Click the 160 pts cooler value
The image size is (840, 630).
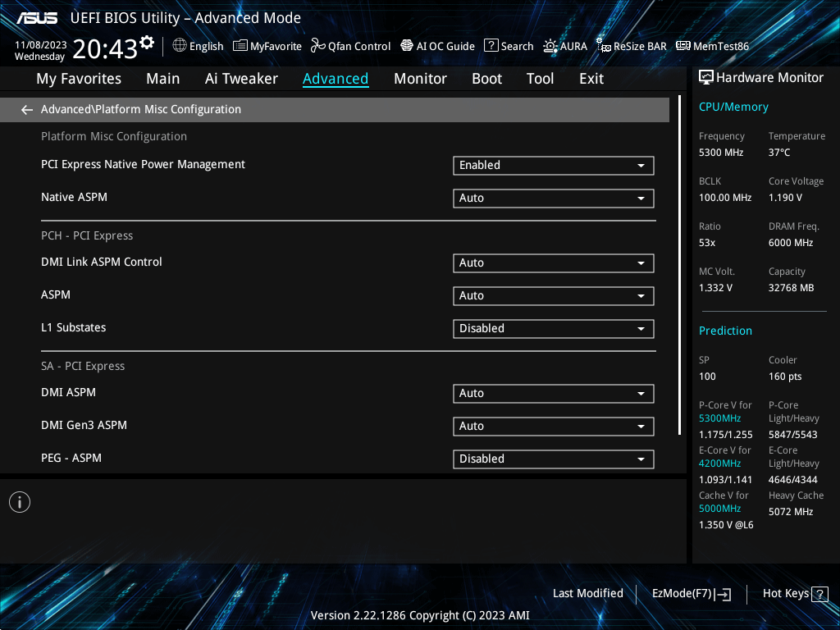[x=785, y=377]
